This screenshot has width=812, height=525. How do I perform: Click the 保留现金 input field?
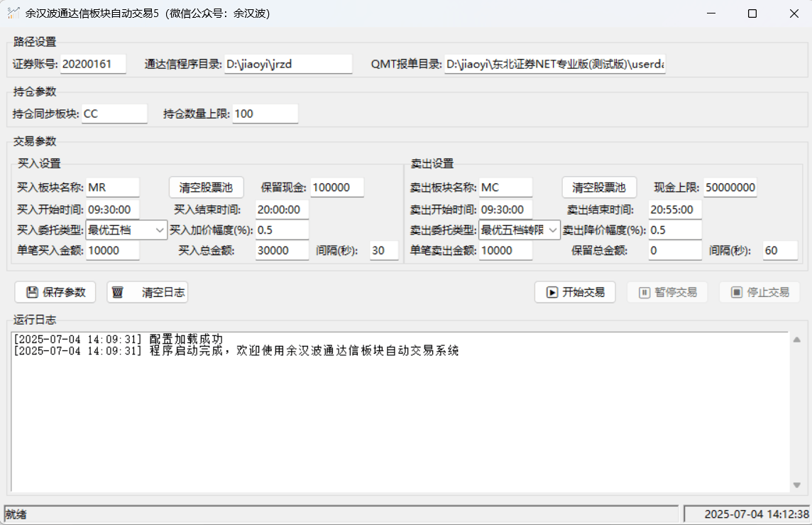coord(336,188)
